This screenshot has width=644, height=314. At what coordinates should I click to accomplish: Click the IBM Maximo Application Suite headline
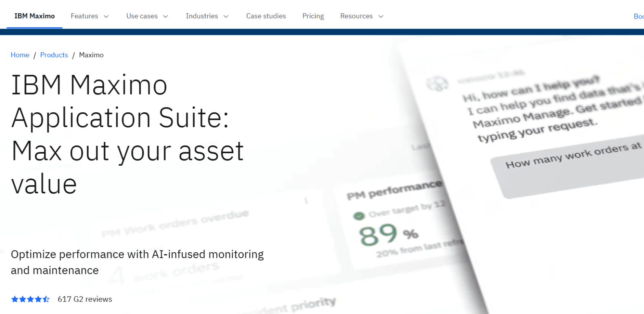point(127,134)
